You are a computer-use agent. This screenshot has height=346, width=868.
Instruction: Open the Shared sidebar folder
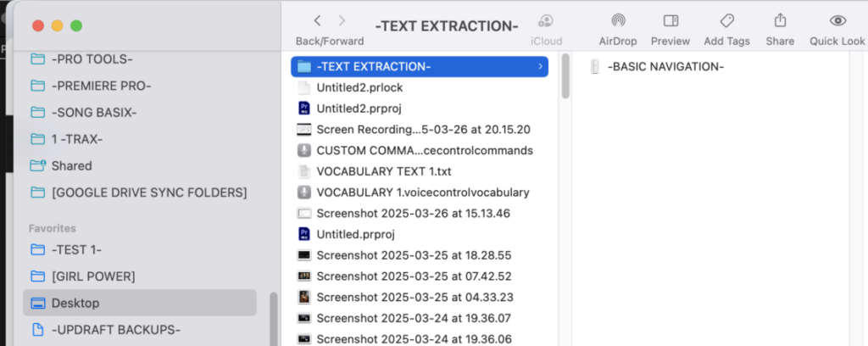click(71, 165)
